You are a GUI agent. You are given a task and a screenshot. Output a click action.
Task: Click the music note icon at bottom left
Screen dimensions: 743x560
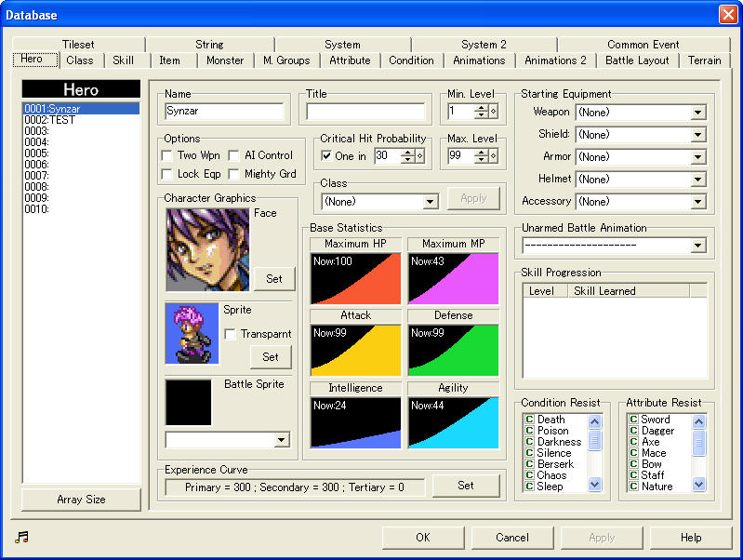point(22,537)
